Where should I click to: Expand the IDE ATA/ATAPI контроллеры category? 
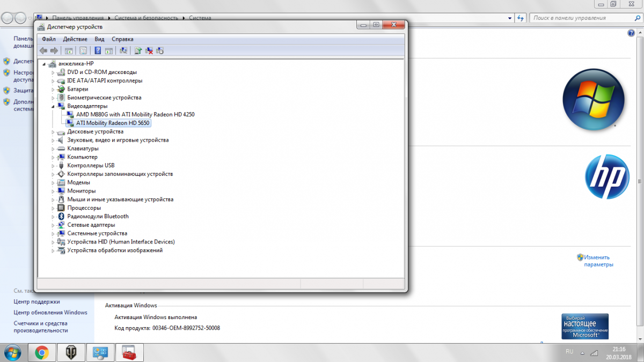(x=53, y=80)
